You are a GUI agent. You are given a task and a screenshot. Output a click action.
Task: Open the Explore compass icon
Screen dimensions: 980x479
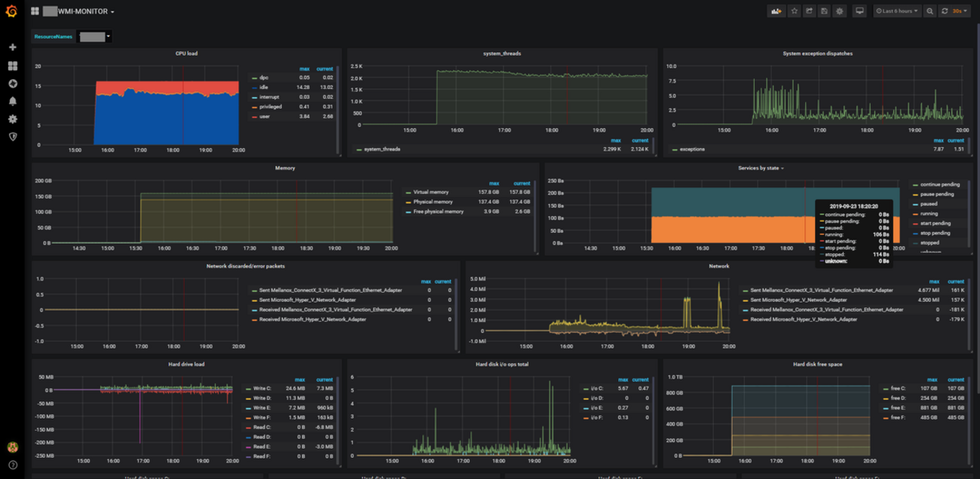point(12,83)
